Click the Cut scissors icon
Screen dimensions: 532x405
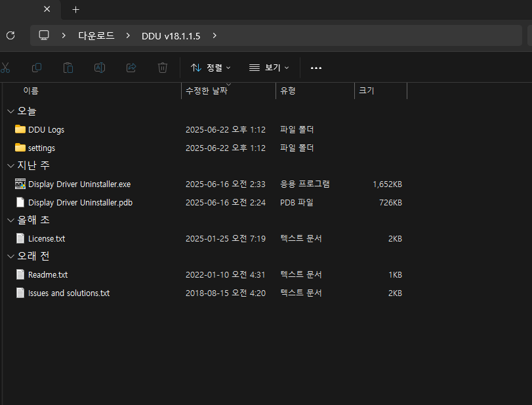tap(5, 68)
